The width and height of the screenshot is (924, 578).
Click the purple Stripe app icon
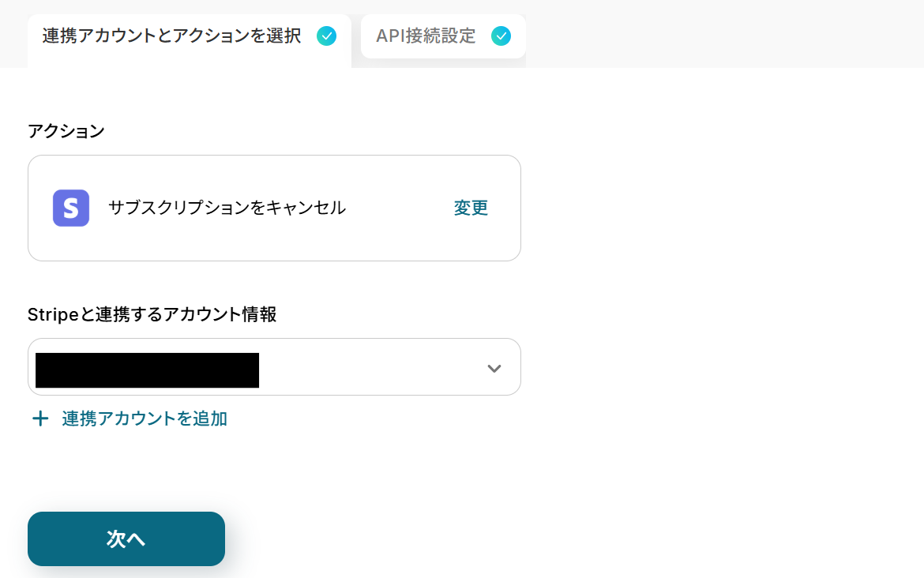click(x=71, y=208)
